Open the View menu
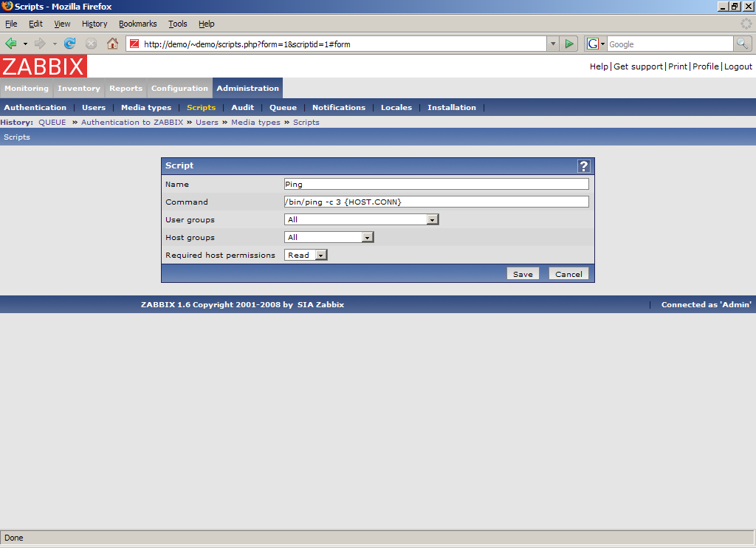The image size is (756, 548). pos(62,24)
